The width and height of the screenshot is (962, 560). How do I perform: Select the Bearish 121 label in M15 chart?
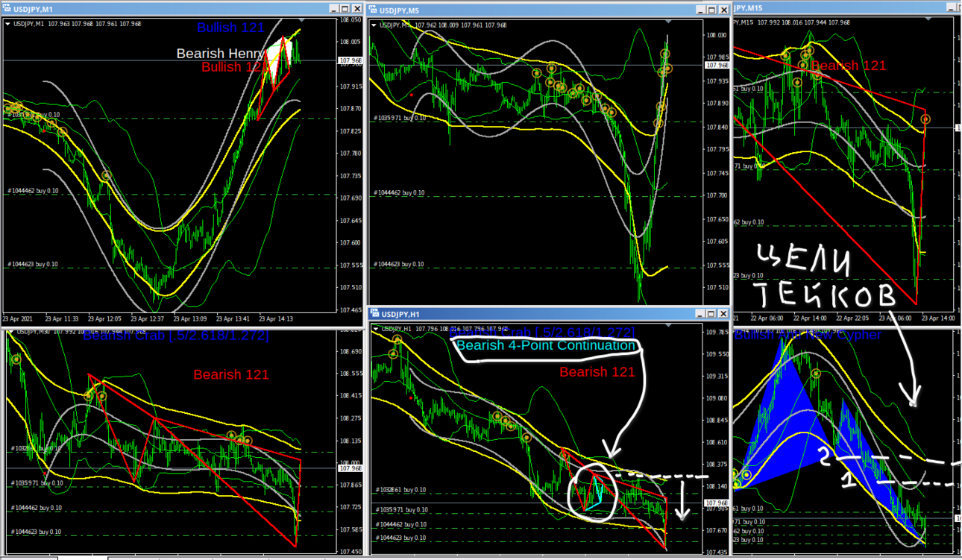pos(849,66)
